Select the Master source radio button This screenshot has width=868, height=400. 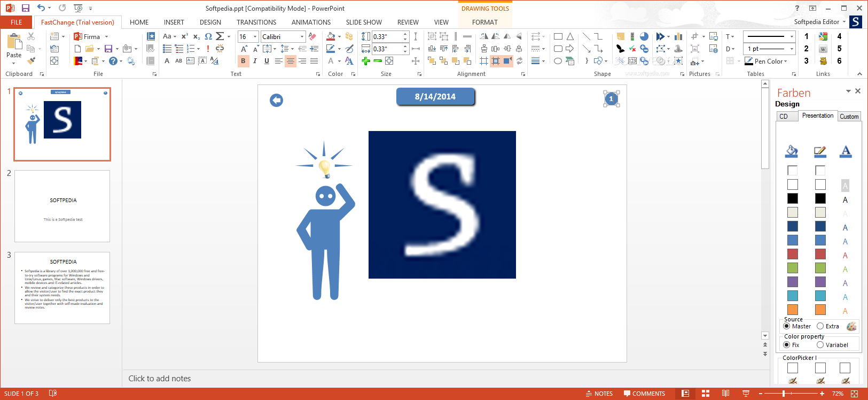click(x=787, y=326)
